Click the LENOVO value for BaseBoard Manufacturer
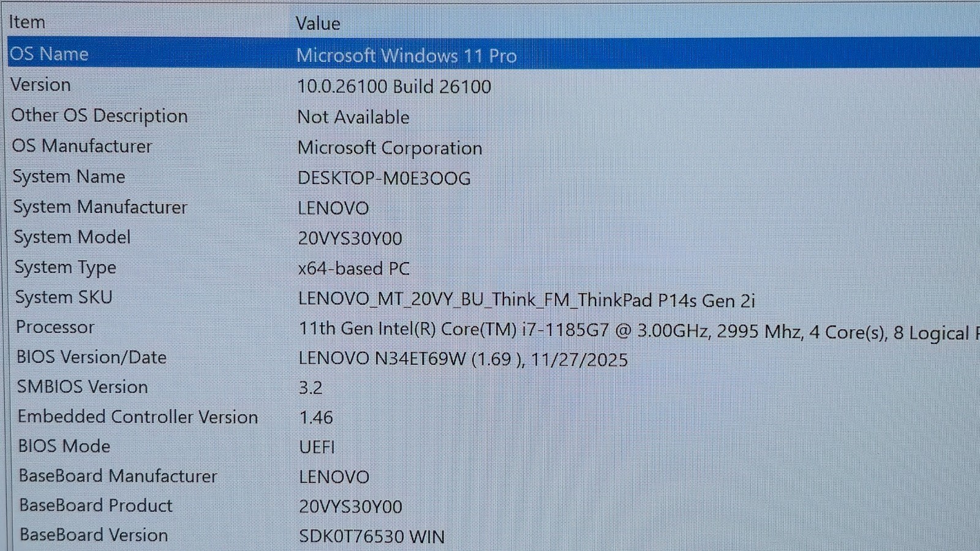980x551 pixels. pyautogui.click(x=334, y=477)
